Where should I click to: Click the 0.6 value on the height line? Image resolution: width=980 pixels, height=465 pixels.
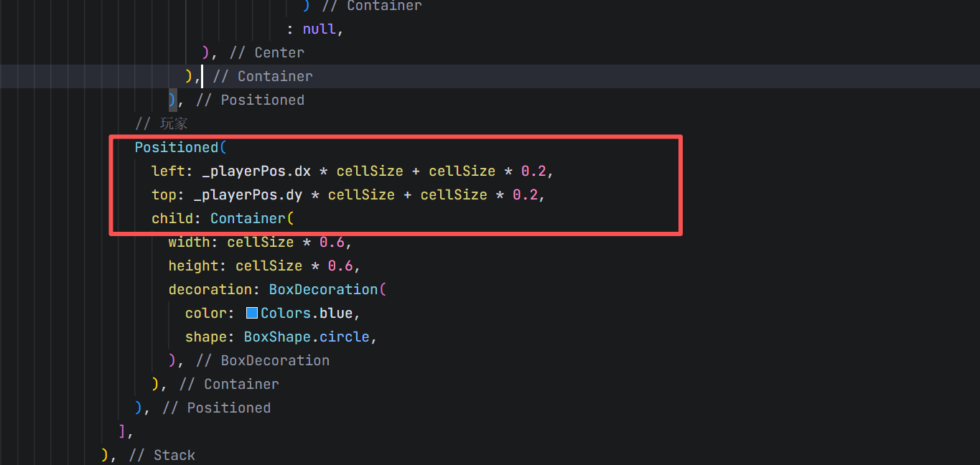[340, 266]
